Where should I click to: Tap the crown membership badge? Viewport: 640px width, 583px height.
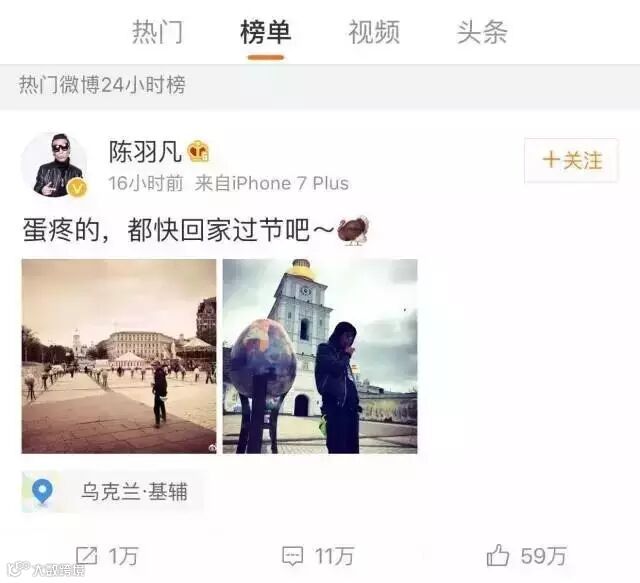[198, 151]
